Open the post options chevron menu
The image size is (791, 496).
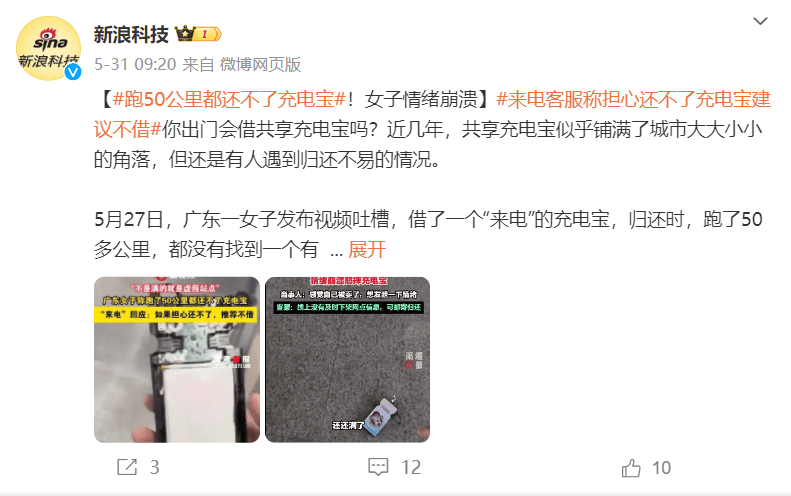pos(760,21)
